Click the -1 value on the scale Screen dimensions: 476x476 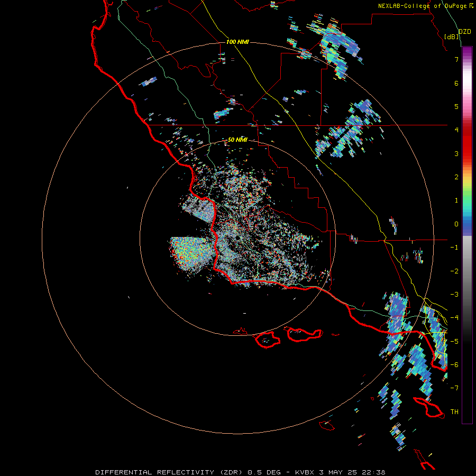pyautogui.click(x=454, y=248)
